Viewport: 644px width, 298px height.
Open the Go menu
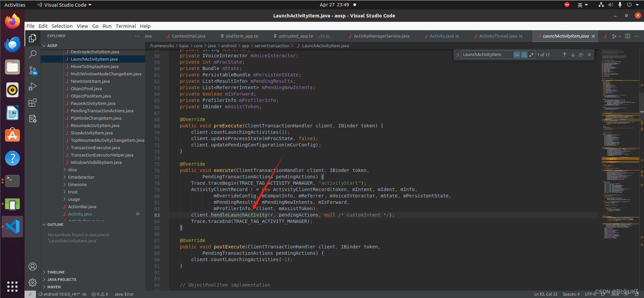coord(95,26)
